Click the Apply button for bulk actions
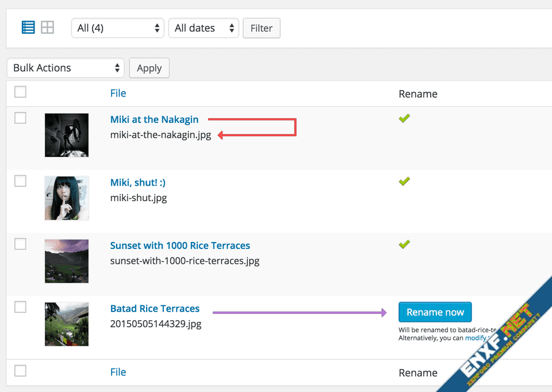Screen dimensions: 552x392 (149, 68)
